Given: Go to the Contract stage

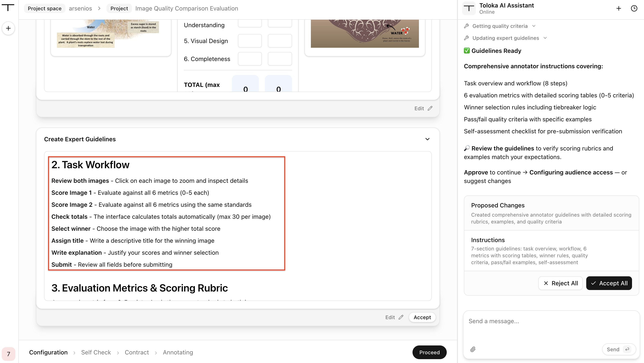Looking at the screenshot, I should [137, 352].
